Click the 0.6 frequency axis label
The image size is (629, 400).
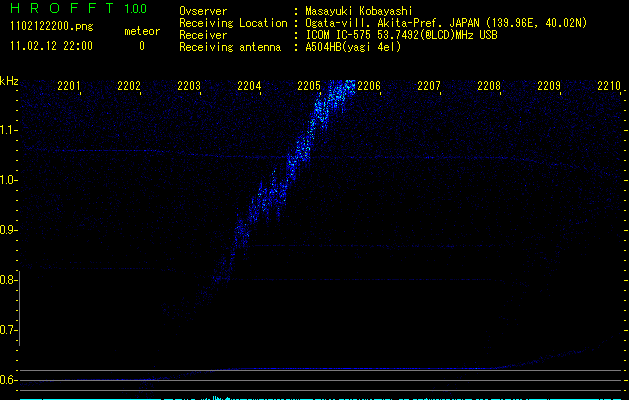click(7, 380)
